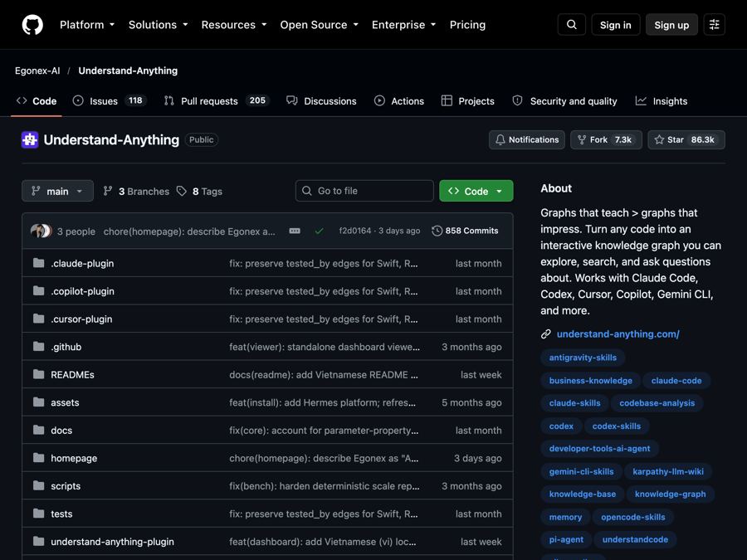The width and height of the screenshot is (747, 560).
Task: Click the Notifications button
Action: 527,140
